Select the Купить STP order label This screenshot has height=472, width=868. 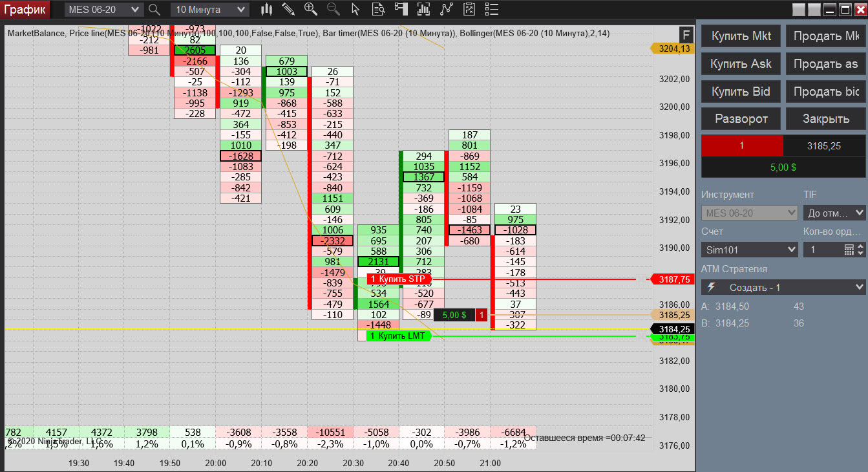(399, 279)
